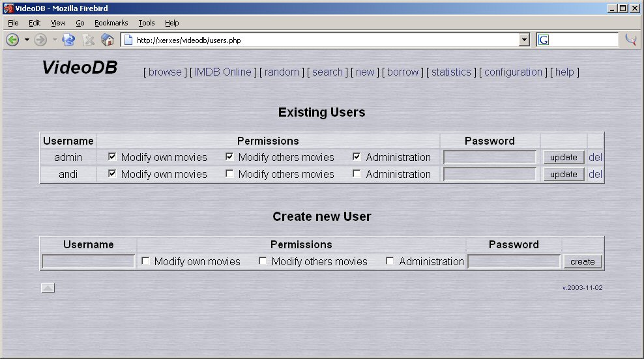The image size is (644, 359).
Task: Click update button for admin
Action: [x=563, y=157]
